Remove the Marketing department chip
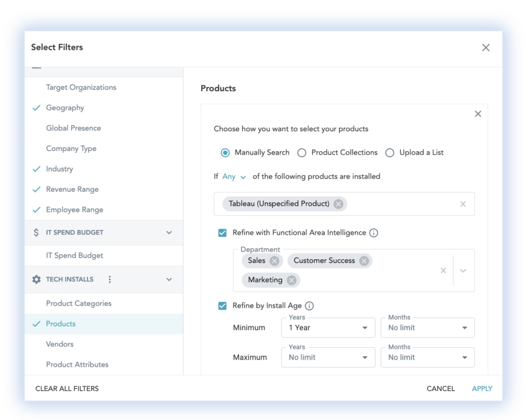This screenshot has width=531, height=420. click(x=291, y=280)
